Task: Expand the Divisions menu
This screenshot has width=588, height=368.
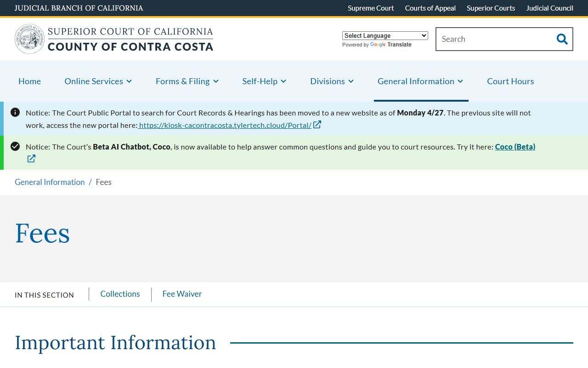Action: [x=332, y=81]
